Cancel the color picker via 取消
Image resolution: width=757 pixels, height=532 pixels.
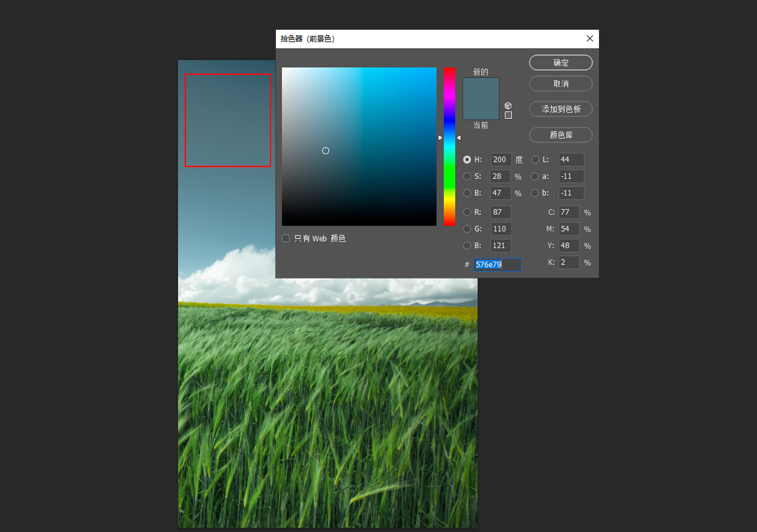(561, 84)
